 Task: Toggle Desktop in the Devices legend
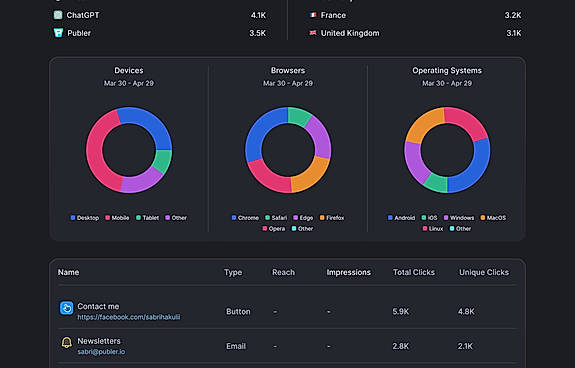85,218
